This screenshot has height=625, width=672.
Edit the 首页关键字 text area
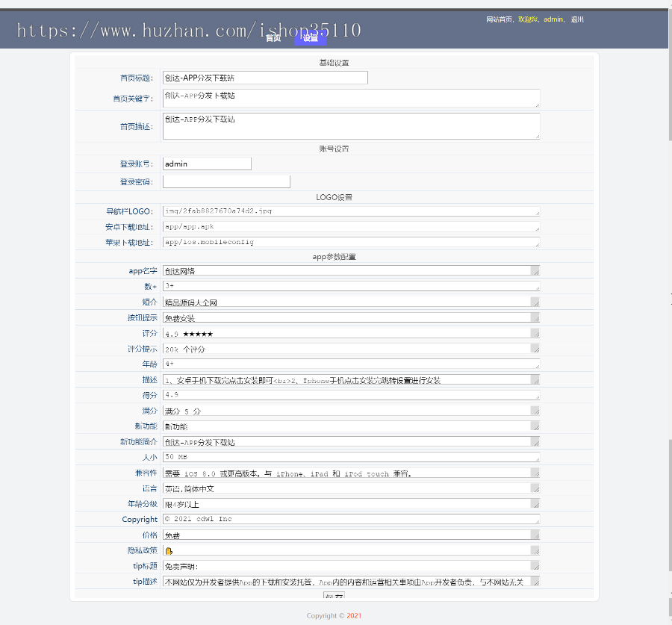pyautogui.click(x=351, y=98)
